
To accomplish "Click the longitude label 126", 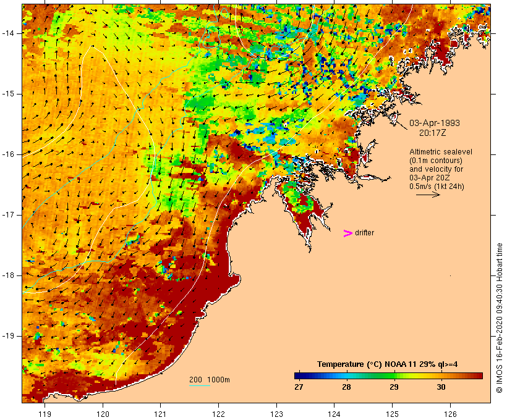I will click(x=450, y=414).
